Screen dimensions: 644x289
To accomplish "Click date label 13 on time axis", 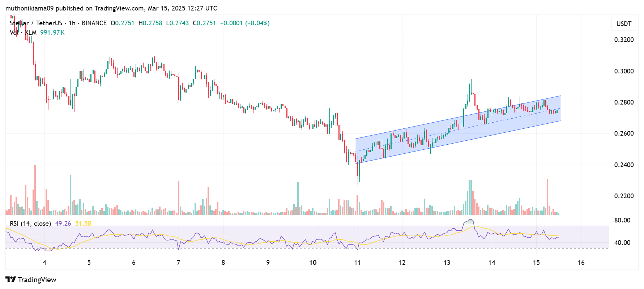I will pyautogui.click(x=447, y=263).
